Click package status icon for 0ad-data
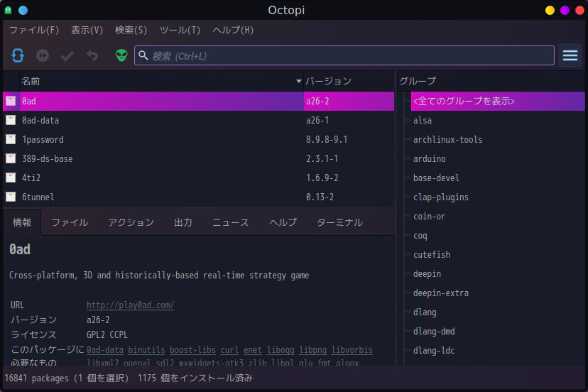 click(x=11, y=120)
